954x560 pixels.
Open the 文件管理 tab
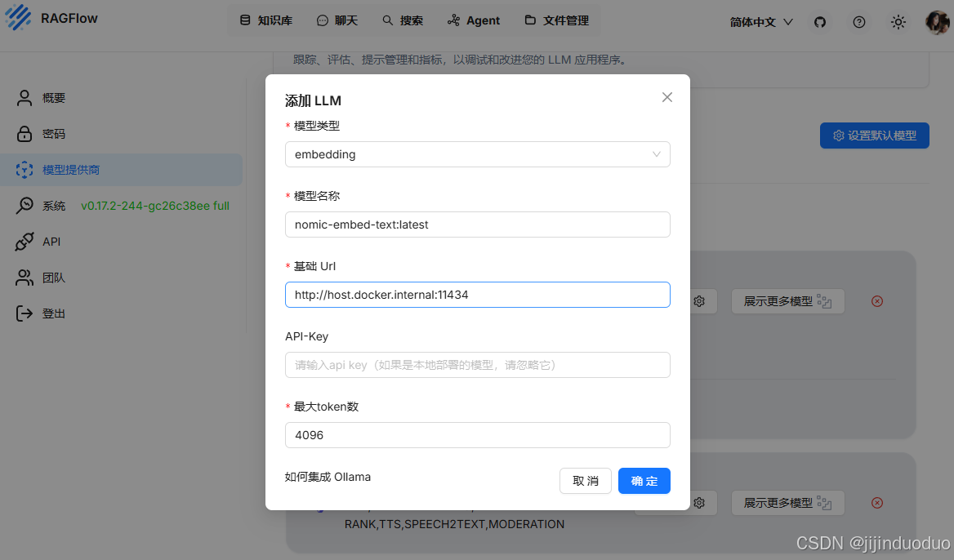[x=557, y=20]
